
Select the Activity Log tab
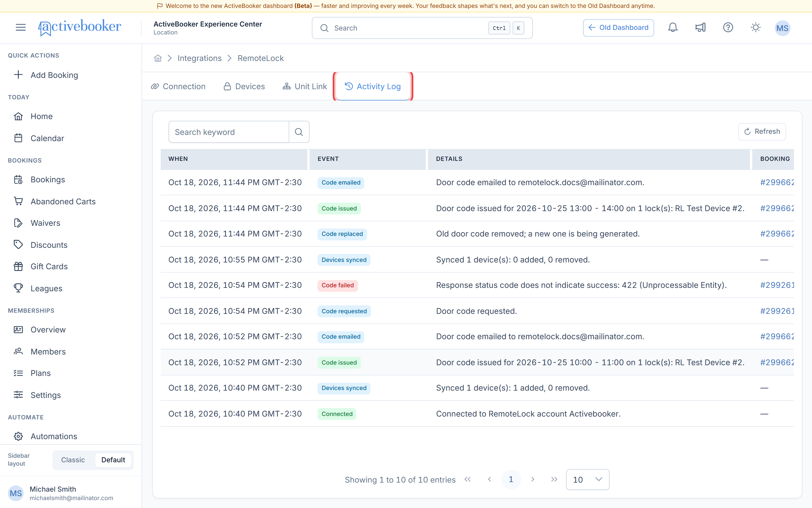pyautogui.click(x=373, y=86)
